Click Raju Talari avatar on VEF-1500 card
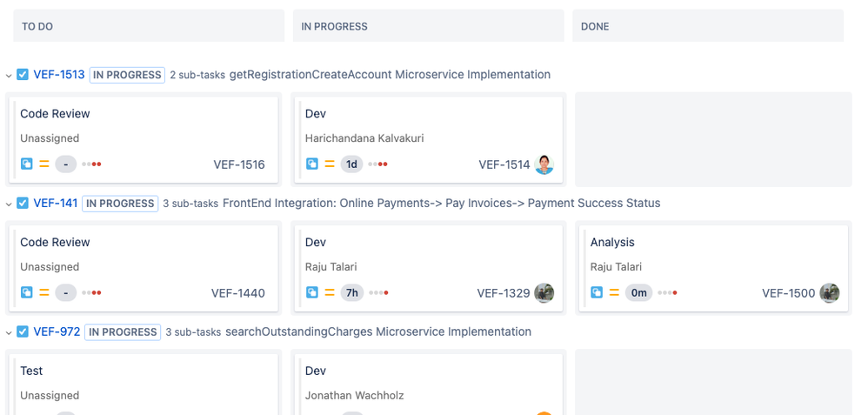868x415 pixels. point(829,292)
